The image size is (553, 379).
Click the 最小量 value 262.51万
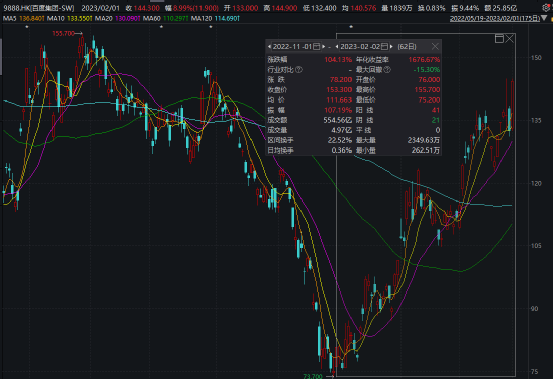coord(426,151)
